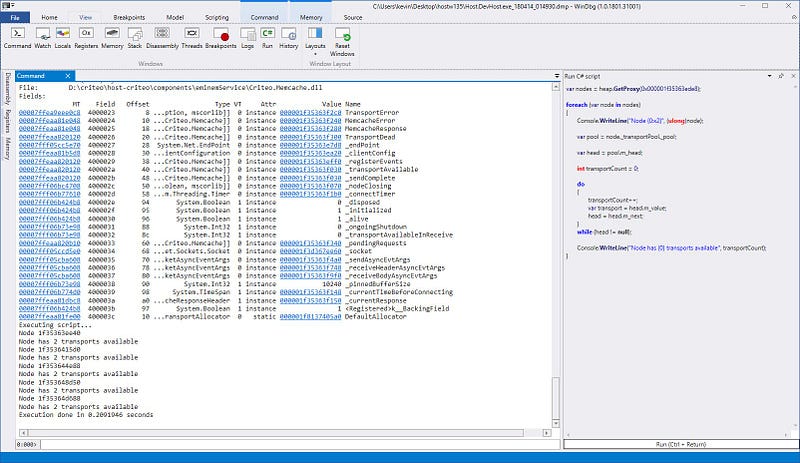Click the 'int transportCount = 0' script line
This screenshot has width=800, height=463.
(x=608, y=168)
